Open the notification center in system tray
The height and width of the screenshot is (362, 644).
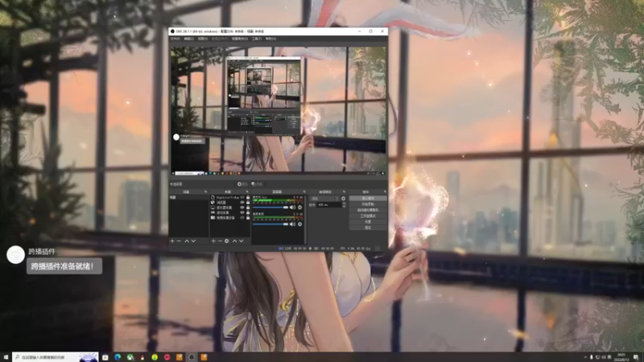coord(636,357)
